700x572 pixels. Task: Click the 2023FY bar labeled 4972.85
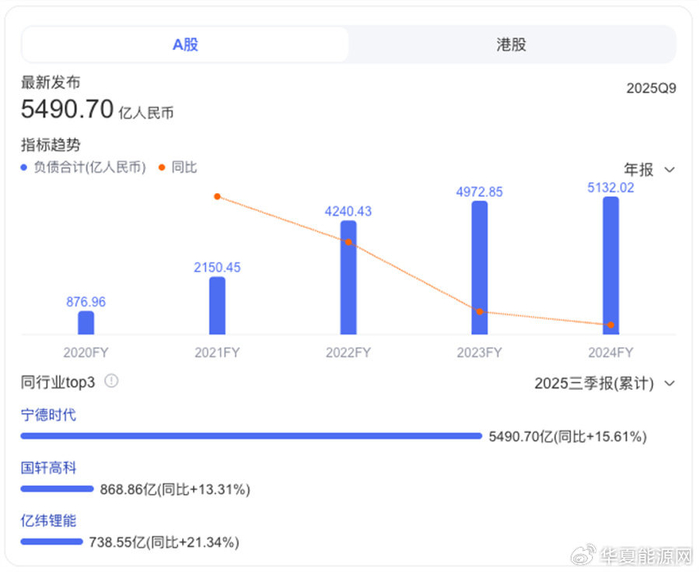click(x=480, y=267)
